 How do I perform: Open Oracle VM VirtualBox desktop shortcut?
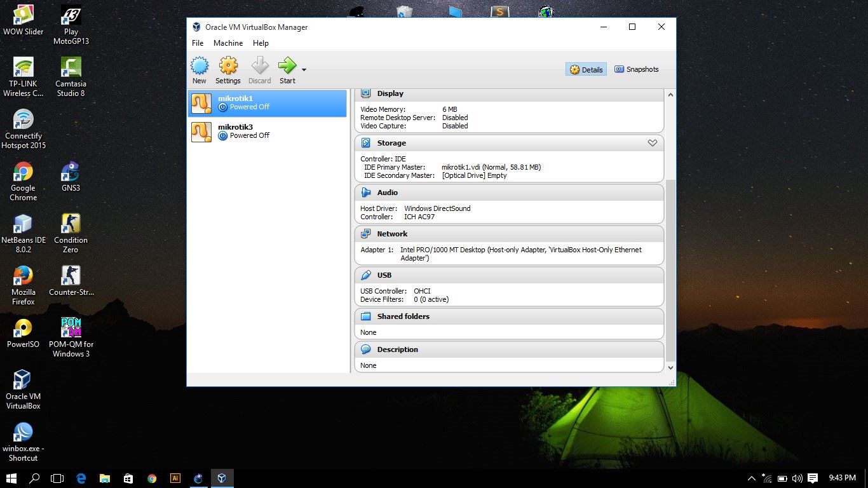(24, 390)
